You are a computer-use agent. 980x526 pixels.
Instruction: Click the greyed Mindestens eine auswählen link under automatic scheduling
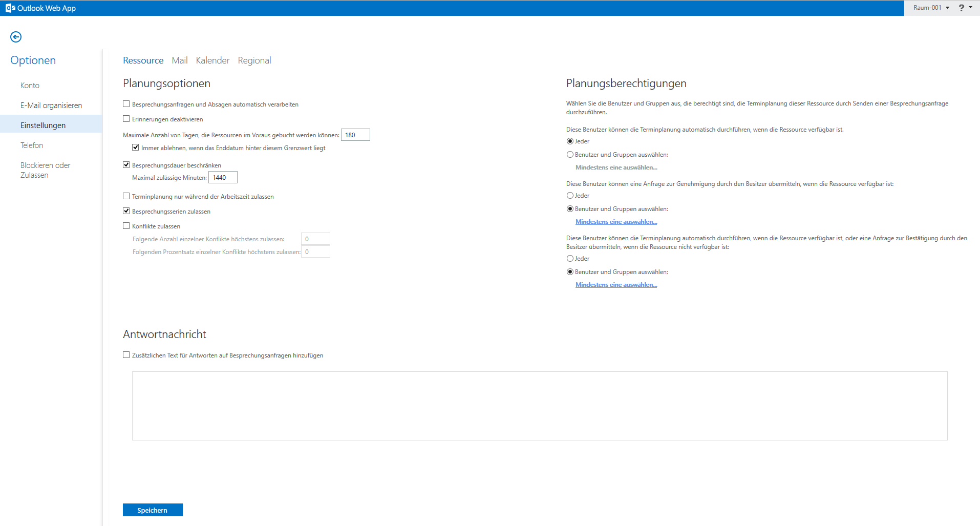(616, 167)
